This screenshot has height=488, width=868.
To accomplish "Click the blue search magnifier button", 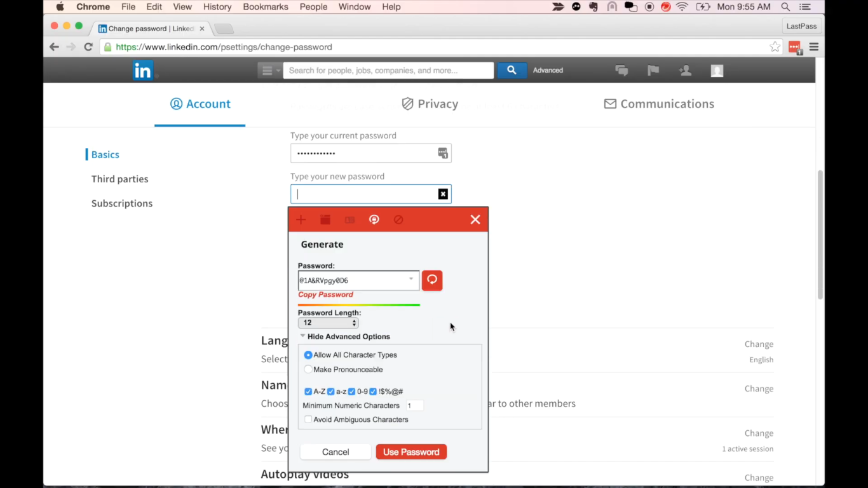I will [x=512, y=71].
